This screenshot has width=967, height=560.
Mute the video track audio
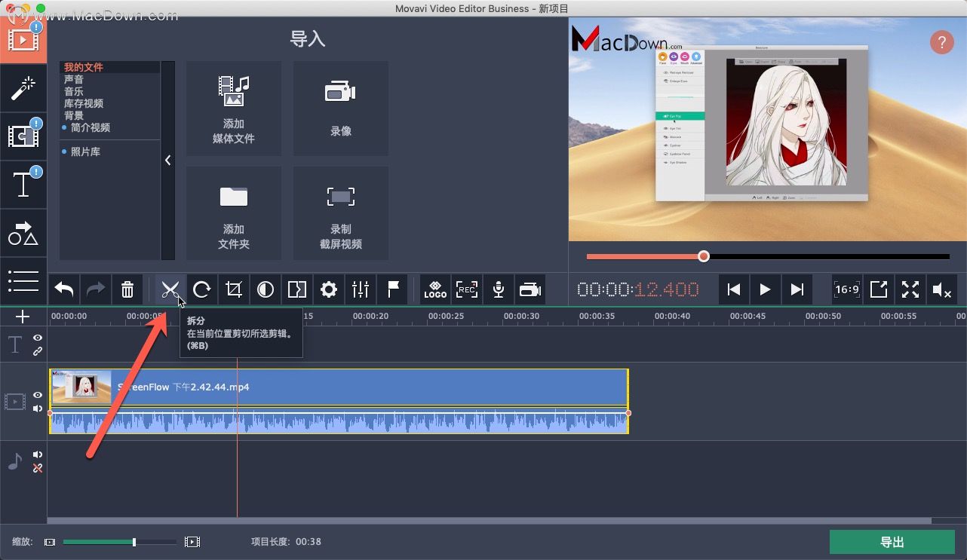(38, 409)
